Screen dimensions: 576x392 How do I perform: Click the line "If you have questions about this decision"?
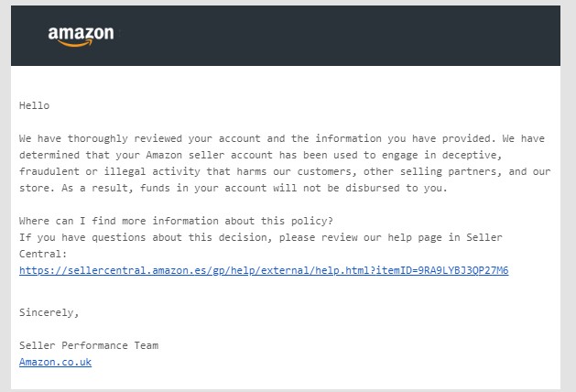coord(260,238)
